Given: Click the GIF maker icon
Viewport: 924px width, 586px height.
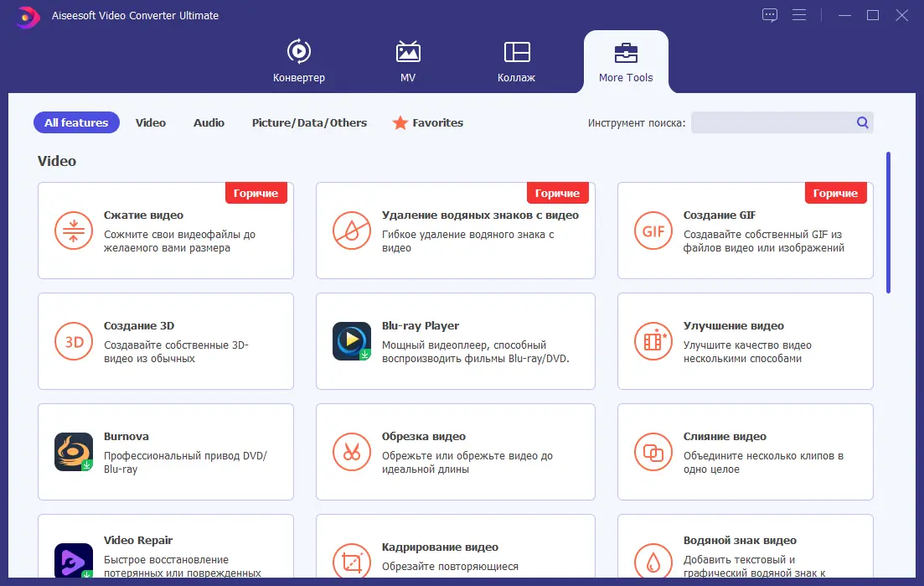Looking at the screenshot, I should 653,231.
